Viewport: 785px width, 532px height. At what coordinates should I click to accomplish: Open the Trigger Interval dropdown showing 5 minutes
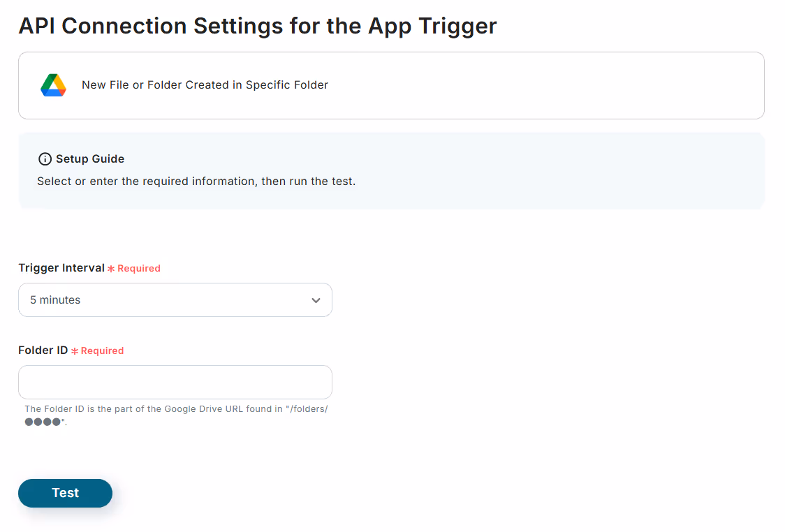(x=175, y=300)
